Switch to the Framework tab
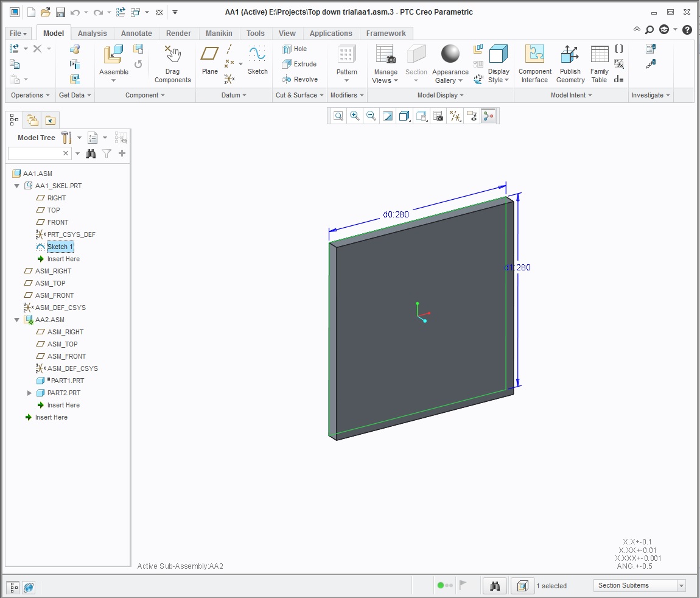The image size is (700, 598). pos(386,33)
